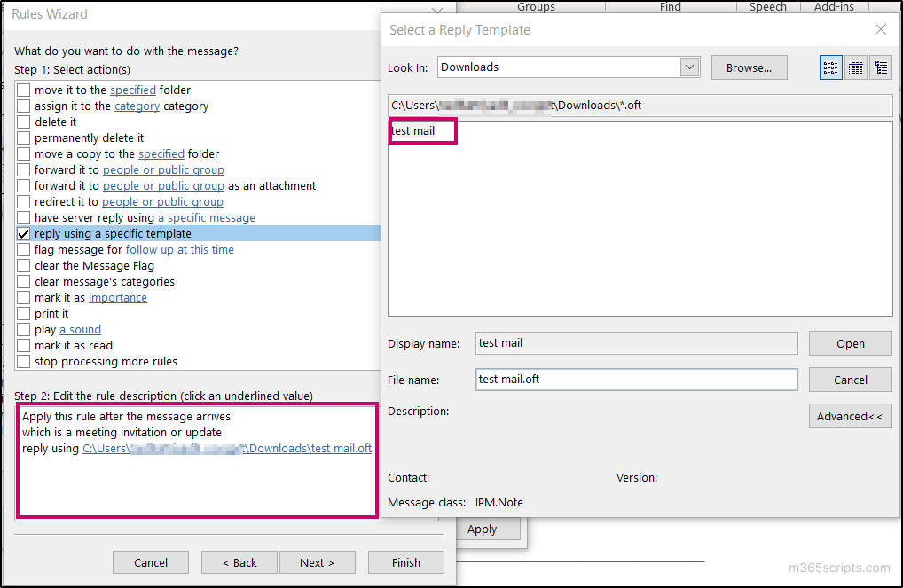Enable the "mark it as read" action
Viewport: 903px width, 588px height.
pos(23,345)
